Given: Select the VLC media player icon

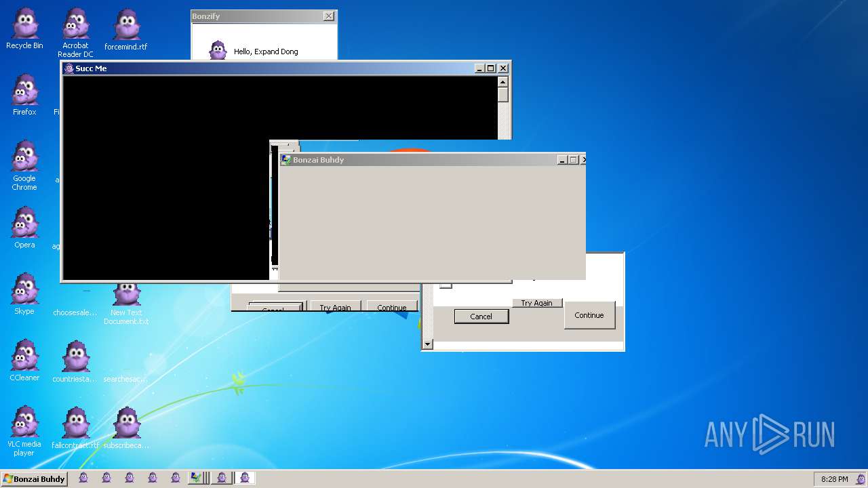Looking at the screenshot, I should pyautogui.click(x=24, y=432).
